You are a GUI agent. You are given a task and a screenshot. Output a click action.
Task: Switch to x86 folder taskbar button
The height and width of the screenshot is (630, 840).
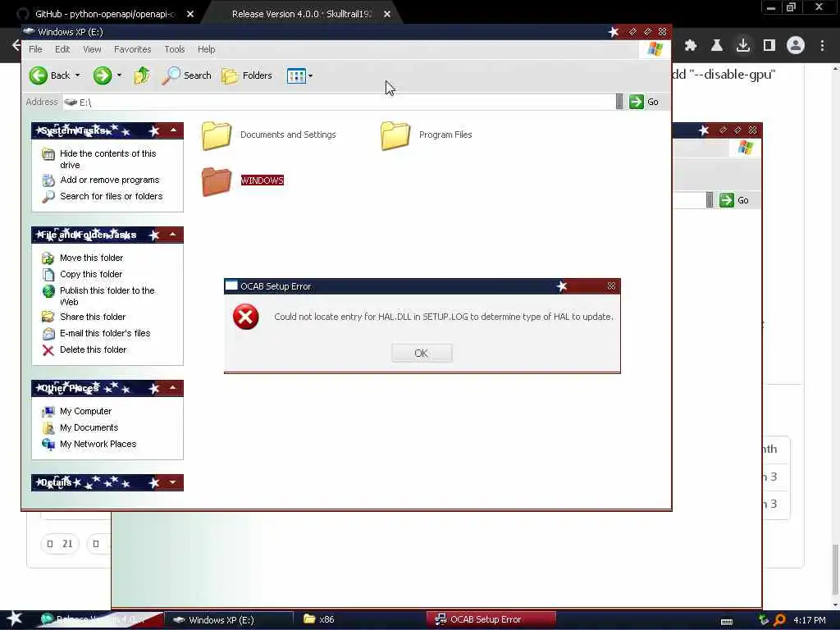click(x=358, y=620)
